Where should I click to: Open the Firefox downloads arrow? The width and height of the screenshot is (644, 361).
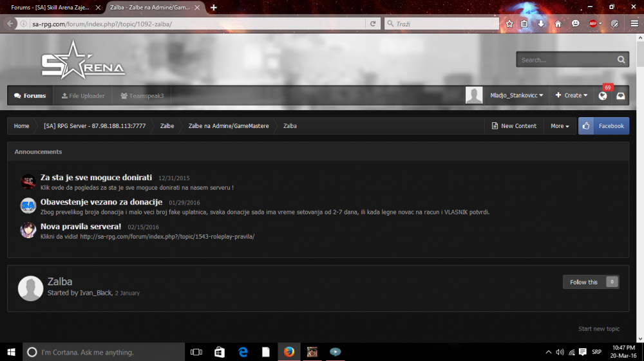541,24
